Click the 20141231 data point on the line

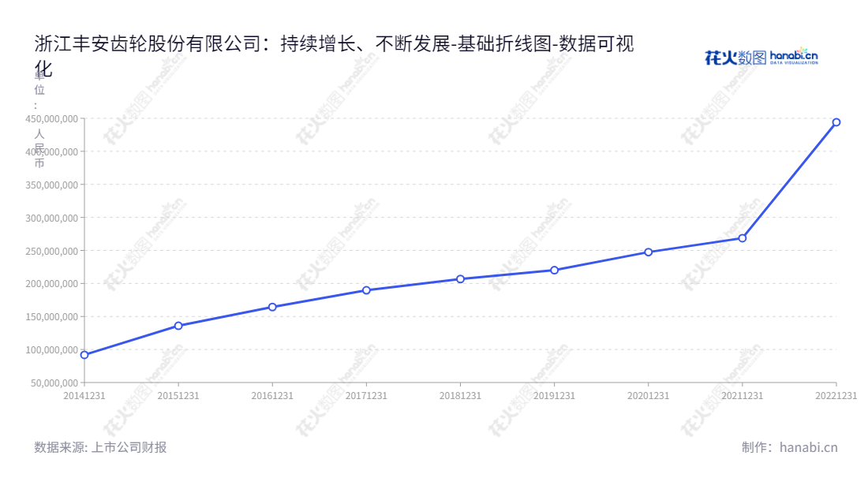(x=84, y=355)
